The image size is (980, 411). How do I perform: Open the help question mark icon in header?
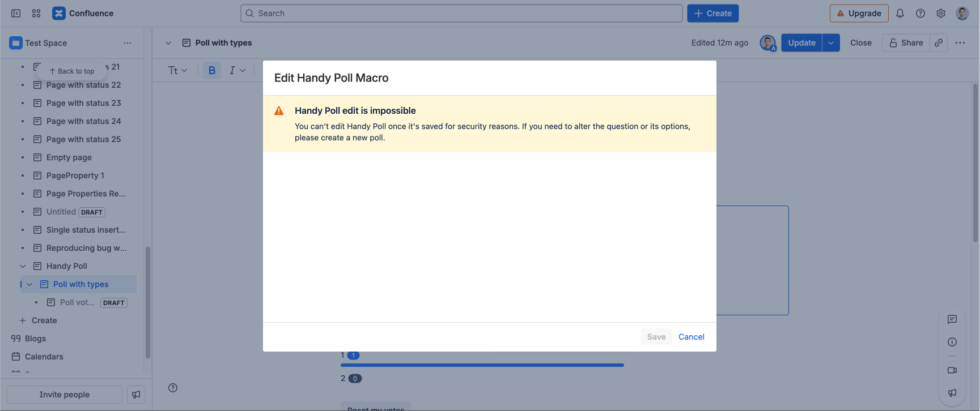920,13
